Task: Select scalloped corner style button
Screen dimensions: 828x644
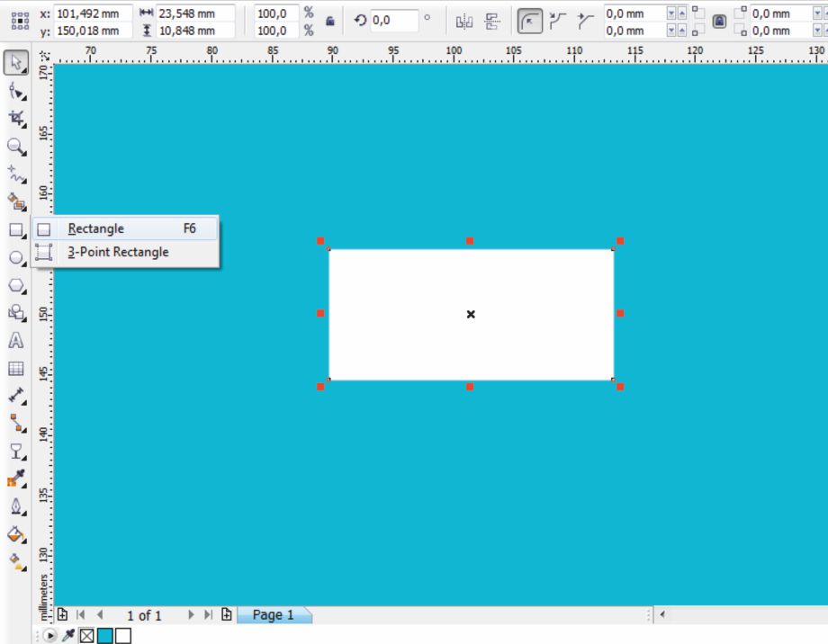Action: (558, 22)
